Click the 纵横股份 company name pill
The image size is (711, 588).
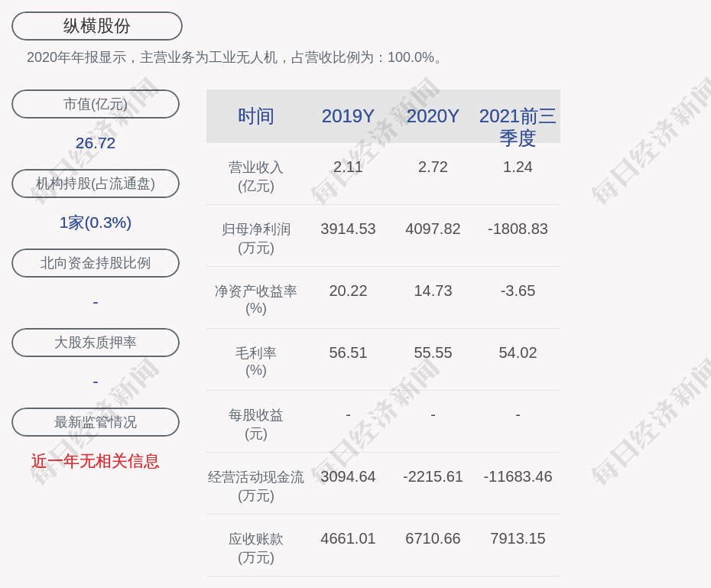point(97,26)
